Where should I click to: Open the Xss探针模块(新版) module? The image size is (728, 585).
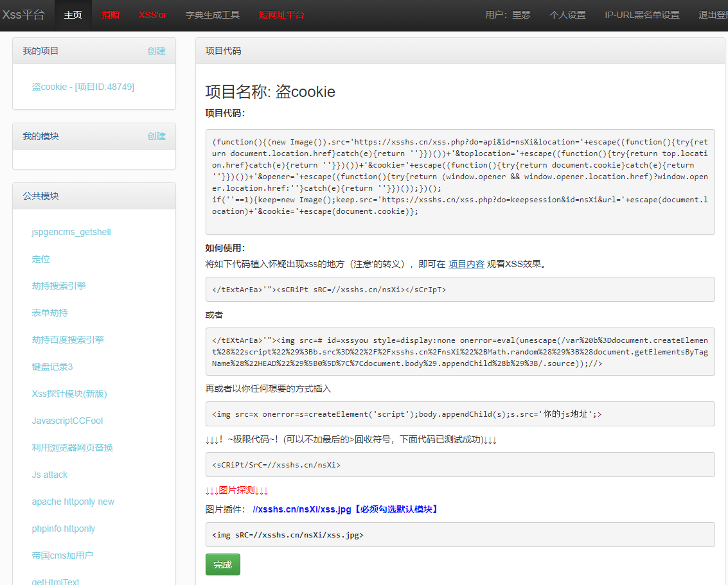pos(69,394)
